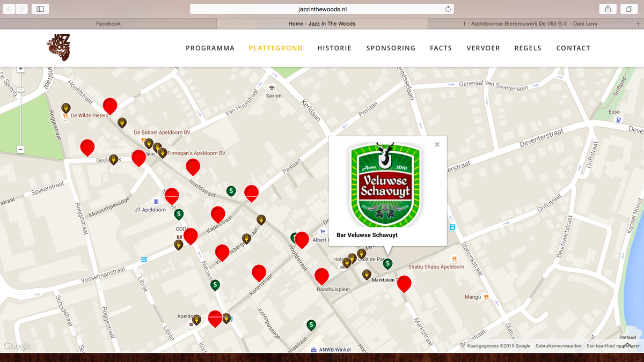Click the red pin near Marktstraat
Viewport: 644px width, 362px height.
(404, 284)
